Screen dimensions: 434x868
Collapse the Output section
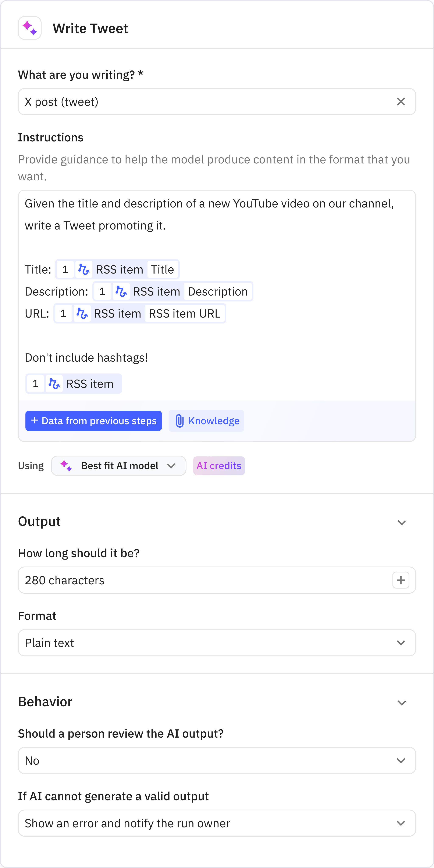tap(401, 522)
